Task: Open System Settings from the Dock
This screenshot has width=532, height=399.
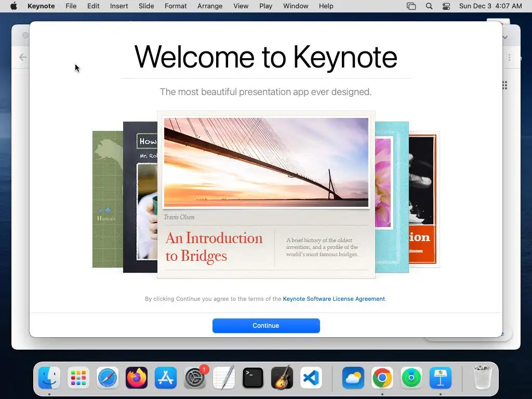Action: point(195,378)
